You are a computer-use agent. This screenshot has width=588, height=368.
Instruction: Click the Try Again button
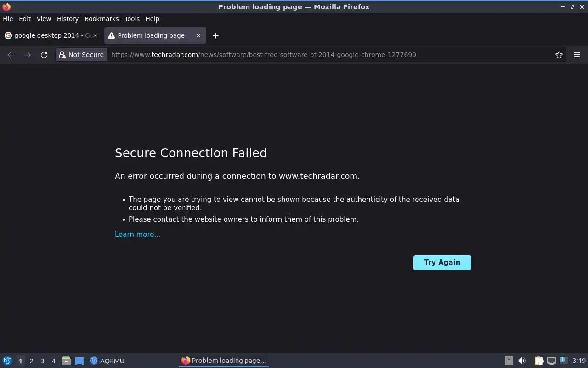[442, 263]
